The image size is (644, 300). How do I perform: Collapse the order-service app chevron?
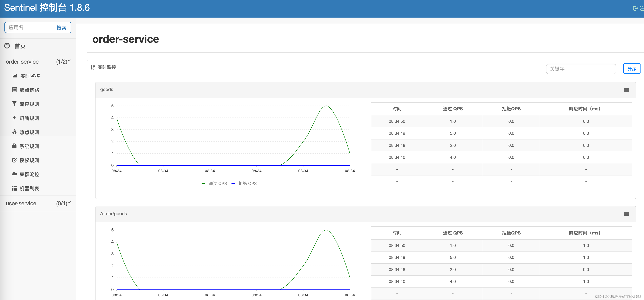coord(69,60)
